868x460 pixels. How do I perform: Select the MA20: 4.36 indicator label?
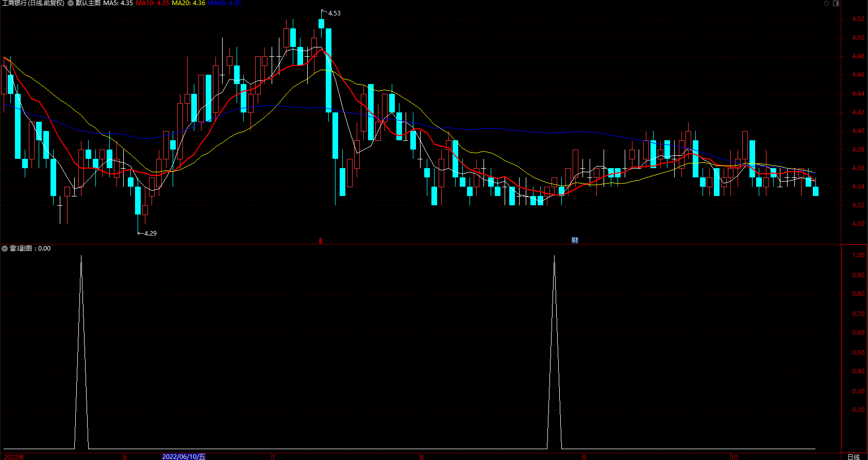pyautogui.click(x=189, y=3)
